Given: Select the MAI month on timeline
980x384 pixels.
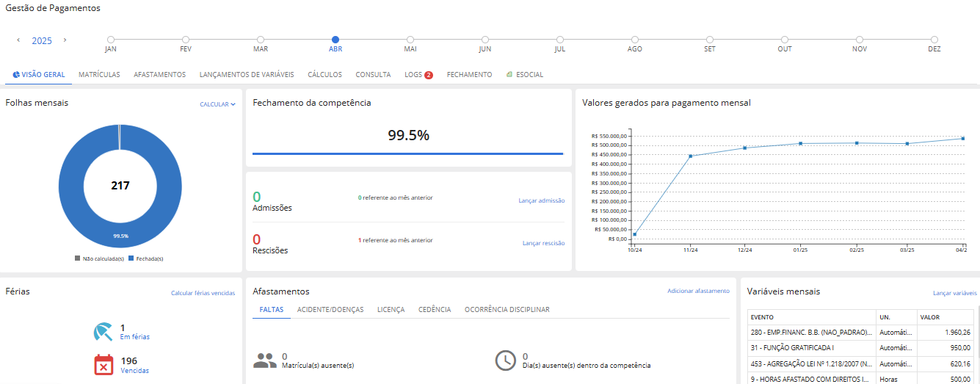Looking at the screenshot, I should (x=410, y=40).
